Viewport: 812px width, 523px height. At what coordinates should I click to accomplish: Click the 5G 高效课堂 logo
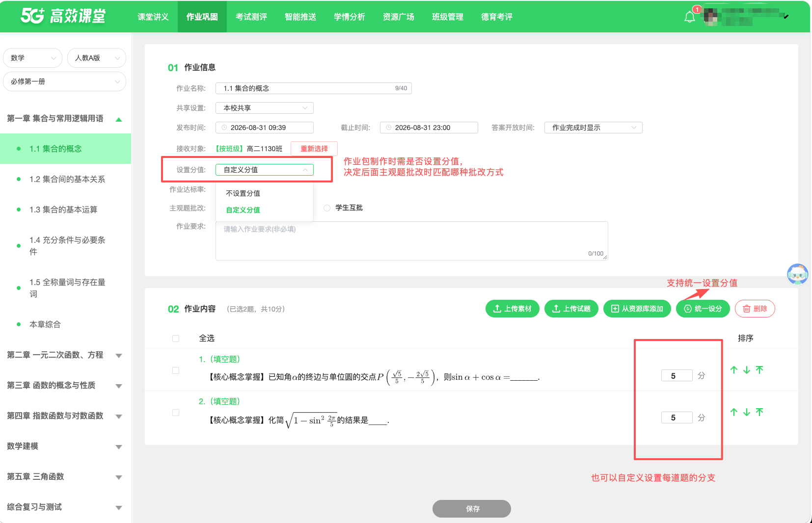[x=63, y=16]
